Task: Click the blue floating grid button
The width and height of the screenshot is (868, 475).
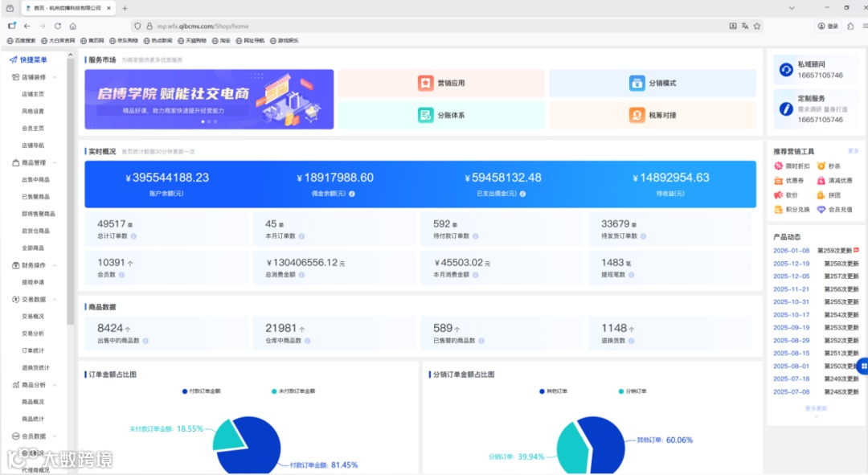Action: point(863,366)
